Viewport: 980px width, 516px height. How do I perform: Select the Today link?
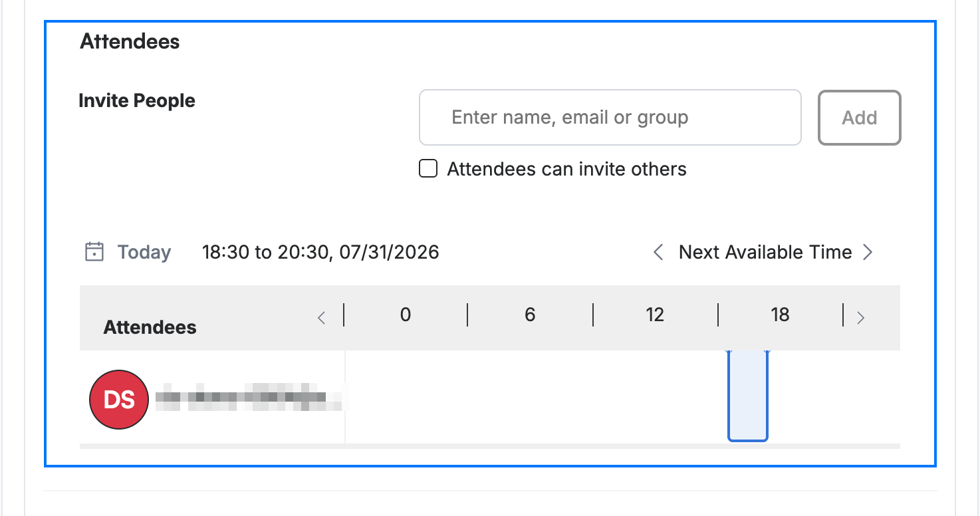click(x=144, y=252)
